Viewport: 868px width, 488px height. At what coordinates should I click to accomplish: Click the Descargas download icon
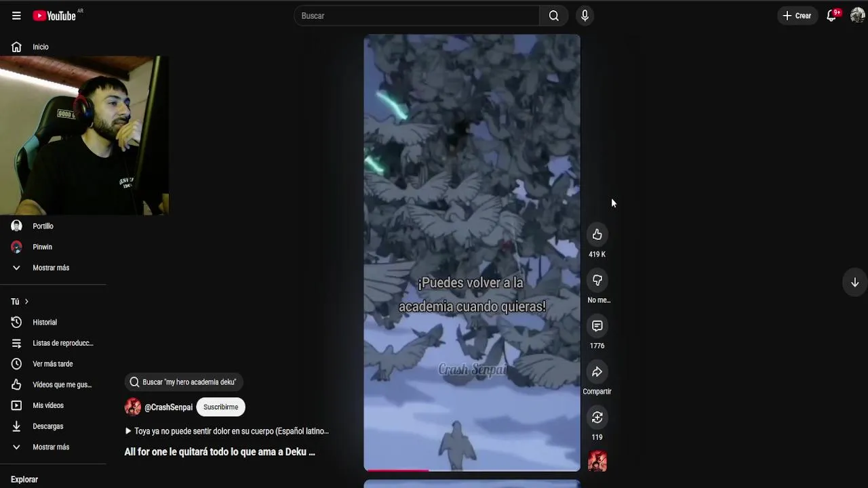[x=16, y=426]
